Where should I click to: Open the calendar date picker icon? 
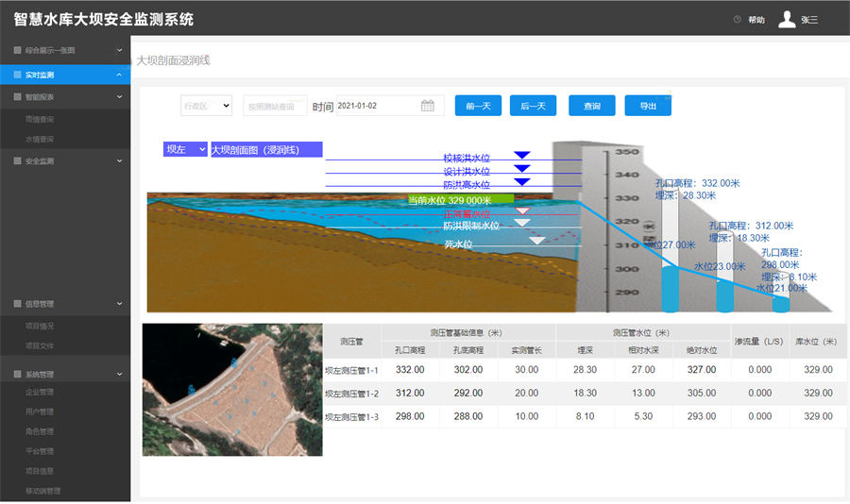[427, 106]
